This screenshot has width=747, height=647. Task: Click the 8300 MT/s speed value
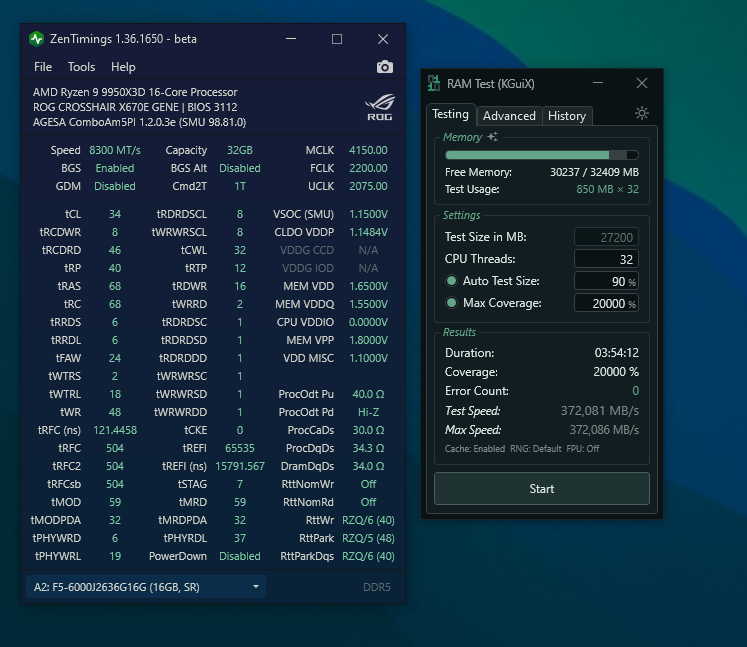pos(115,150)
